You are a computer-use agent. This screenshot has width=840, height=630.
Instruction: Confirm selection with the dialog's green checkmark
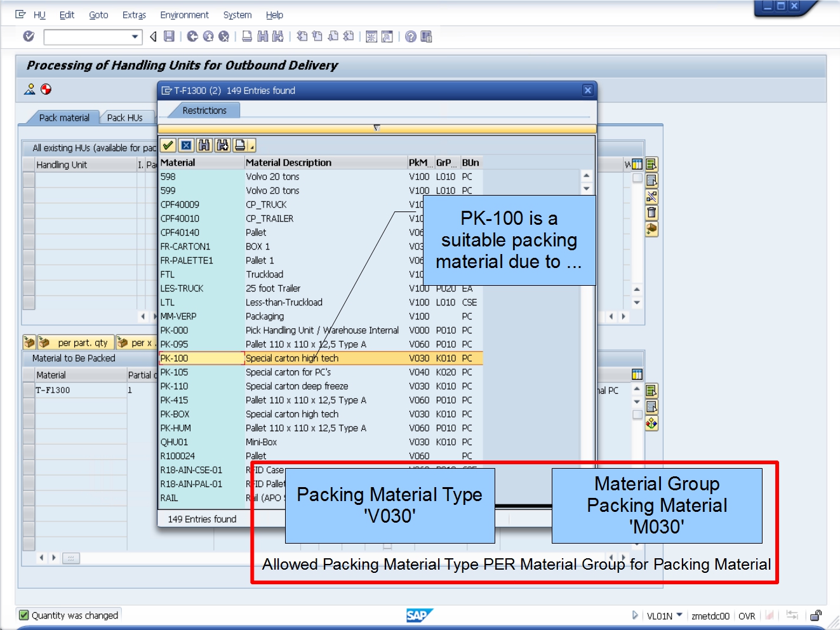coord(168,145)
